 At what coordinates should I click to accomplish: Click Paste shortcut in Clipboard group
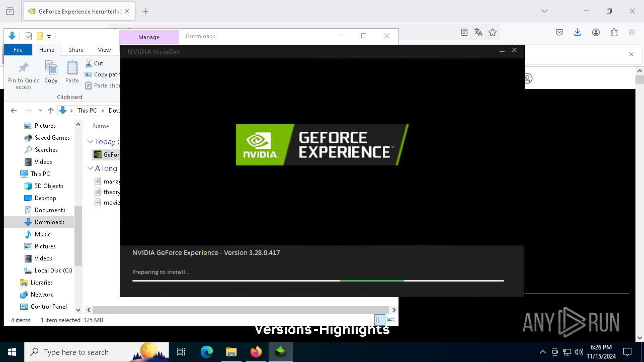coord(102,85)
